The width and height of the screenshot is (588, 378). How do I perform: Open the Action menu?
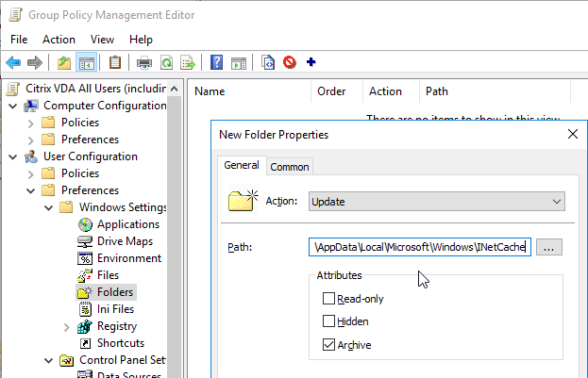[59, 40]
